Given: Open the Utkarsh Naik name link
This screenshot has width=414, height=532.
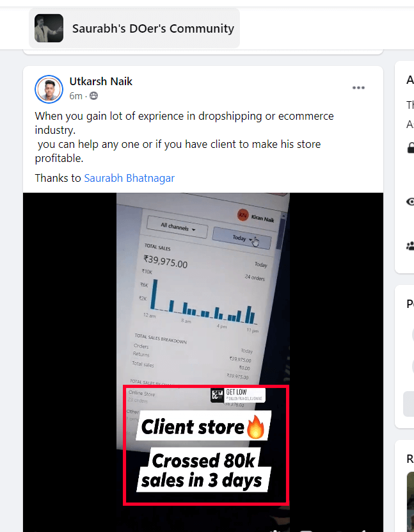Looking at the screenshot, I should pyautogui.click(x=100, y=81).
